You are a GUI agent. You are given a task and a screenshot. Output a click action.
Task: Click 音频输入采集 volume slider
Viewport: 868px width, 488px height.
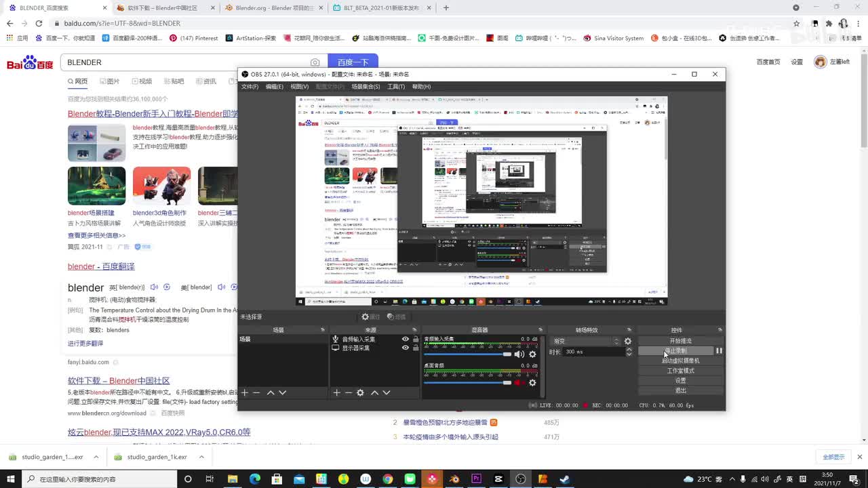coord(468,354)
